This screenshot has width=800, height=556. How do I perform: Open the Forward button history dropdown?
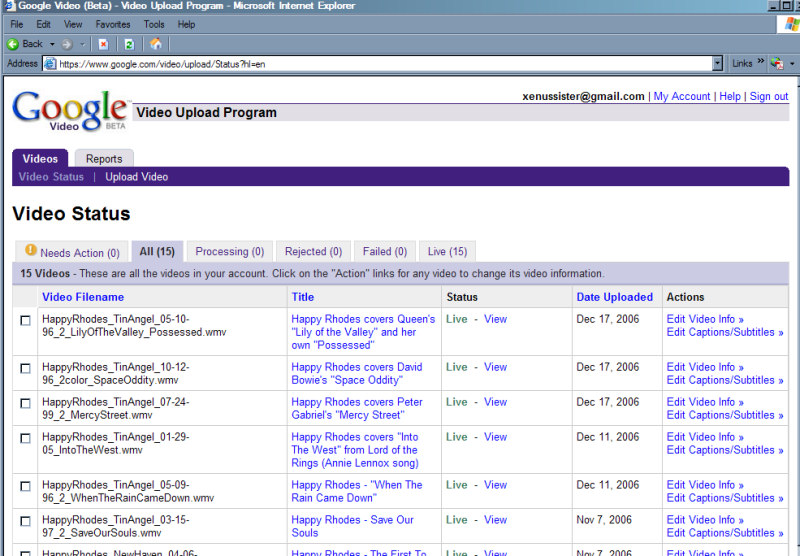click(82, 44)
